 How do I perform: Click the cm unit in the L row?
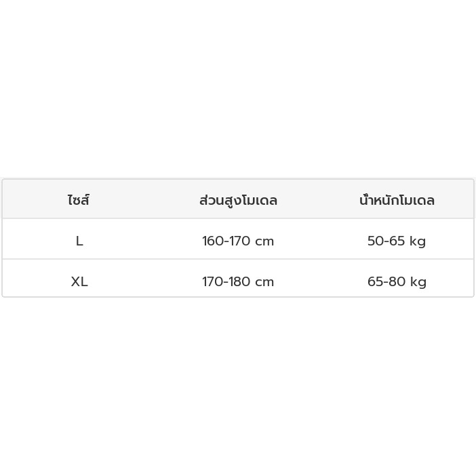[264, 241]
